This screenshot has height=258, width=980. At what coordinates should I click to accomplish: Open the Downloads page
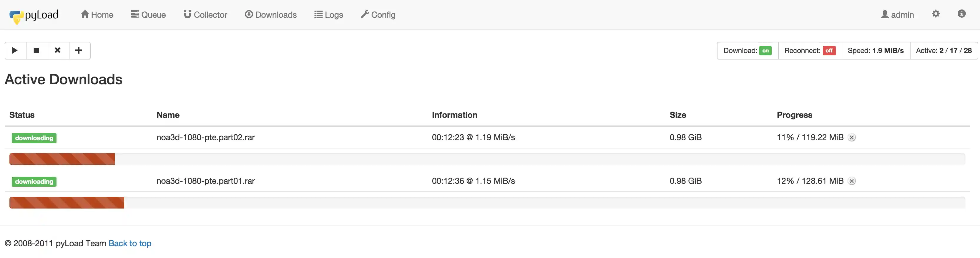coord(270,15)
